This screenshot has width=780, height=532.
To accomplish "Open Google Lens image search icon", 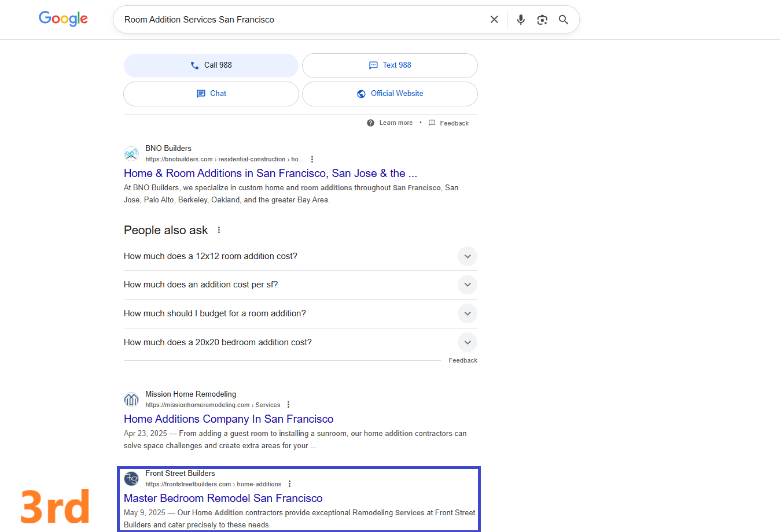I will (x=542, y=20).
